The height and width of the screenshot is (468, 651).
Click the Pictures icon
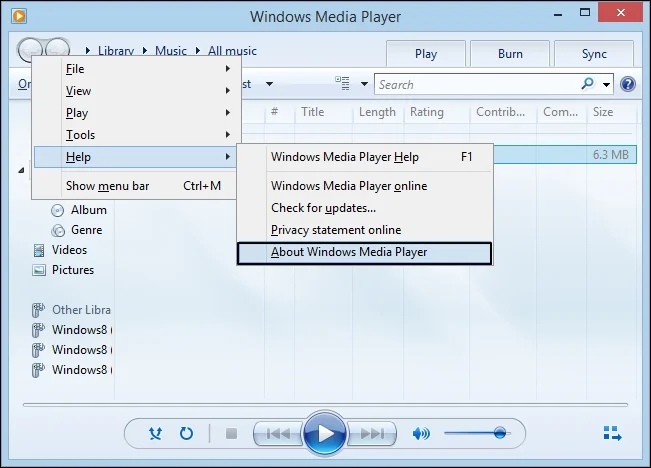39,270
